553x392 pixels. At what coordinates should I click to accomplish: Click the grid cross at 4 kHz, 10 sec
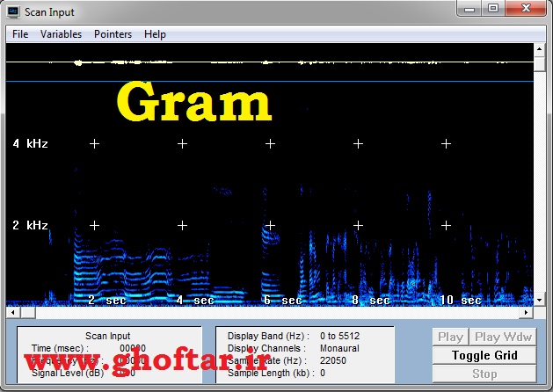pyautogui.click(x=446, y=144)
